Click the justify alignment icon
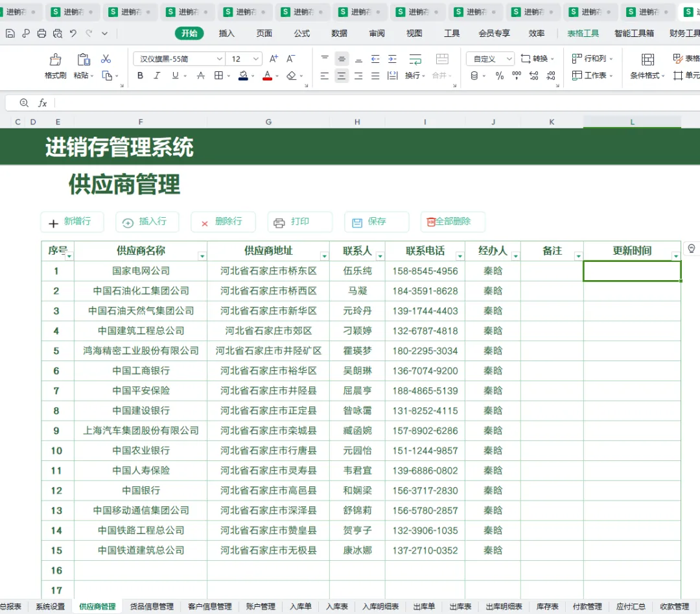700x614 pixels. click(375, 75)
